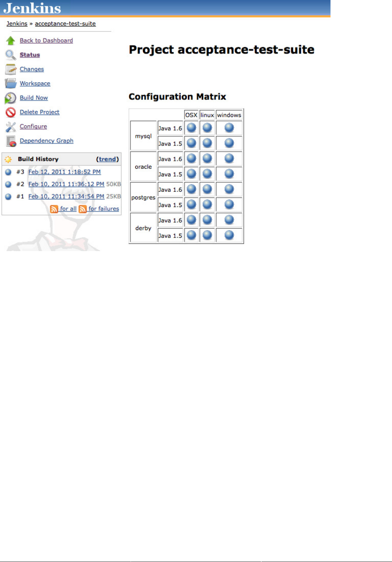Click the Dependency Graph icon
This screenshot has height=562, width=392.
tap(11, 141)
